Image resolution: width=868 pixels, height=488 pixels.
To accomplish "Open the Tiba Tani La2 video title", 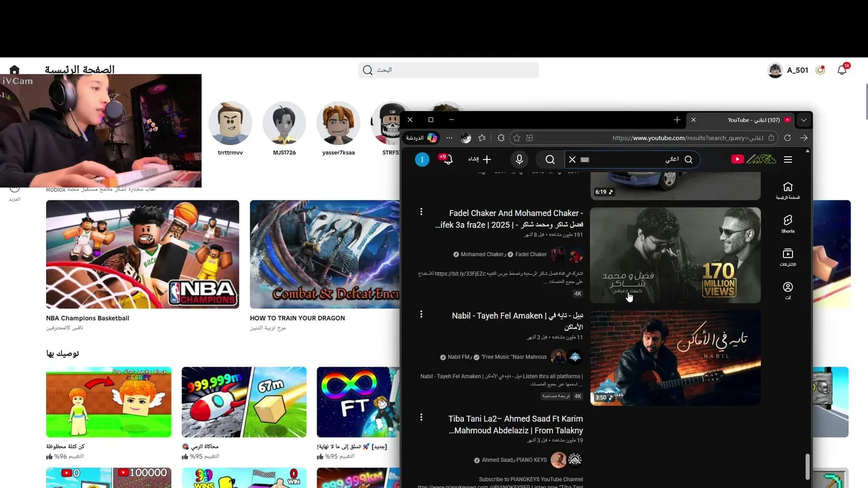I will tap(515, 425).
